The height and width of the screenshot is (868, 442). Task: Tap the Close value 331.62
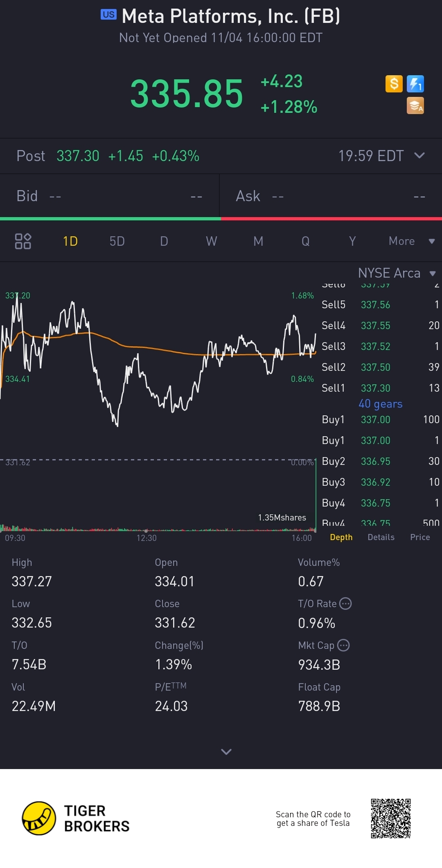coord(175,623)
